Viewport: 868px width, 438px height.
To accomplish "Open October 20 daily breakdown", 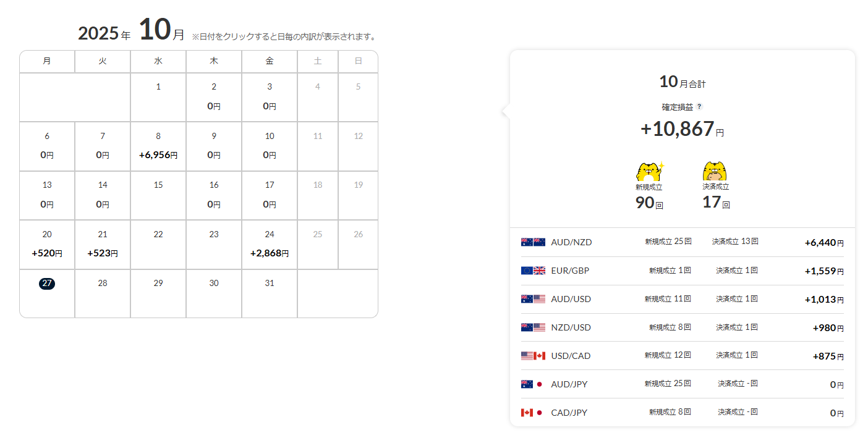I will 47,245.
